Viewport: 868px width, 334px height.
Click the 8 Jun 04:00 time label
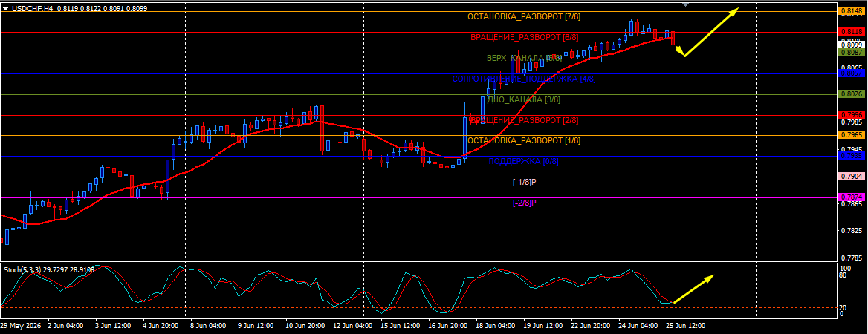tap(207, 327)
